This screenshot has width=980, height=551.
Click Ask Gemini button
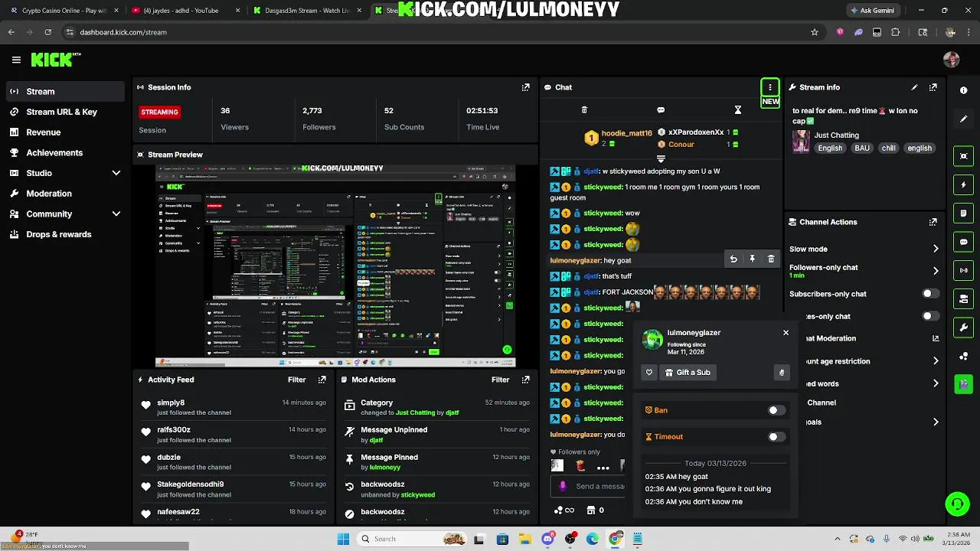point(871,11)
